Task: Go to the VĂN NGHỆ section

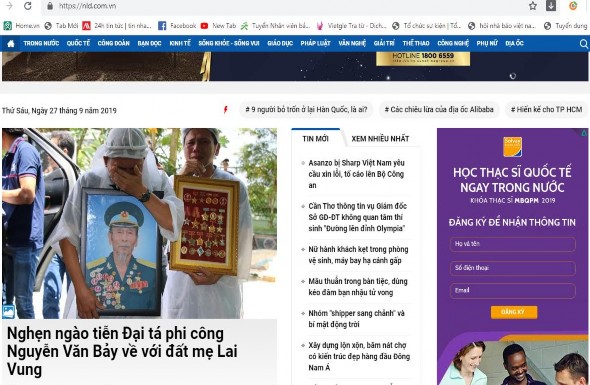Action: [x=352, y=43]
